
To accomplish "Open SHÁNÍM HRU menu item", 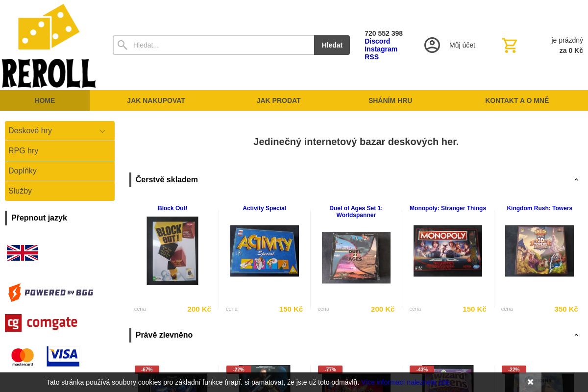I will pos(390,100).
